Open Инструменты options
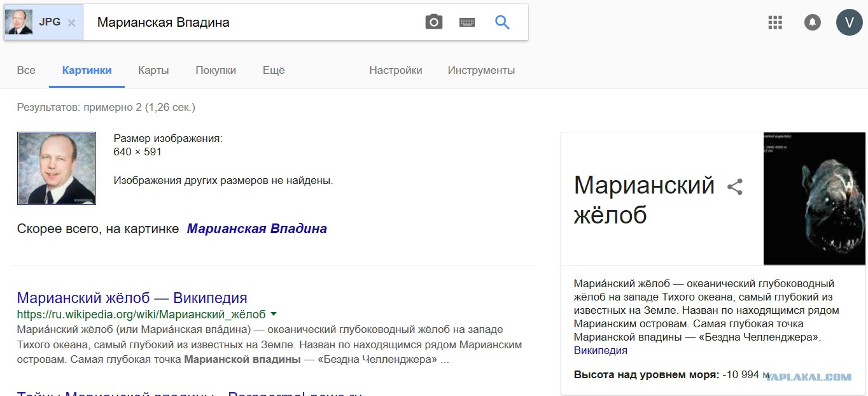This screenshot has width=868, height=396. click(x=481, y=71)
